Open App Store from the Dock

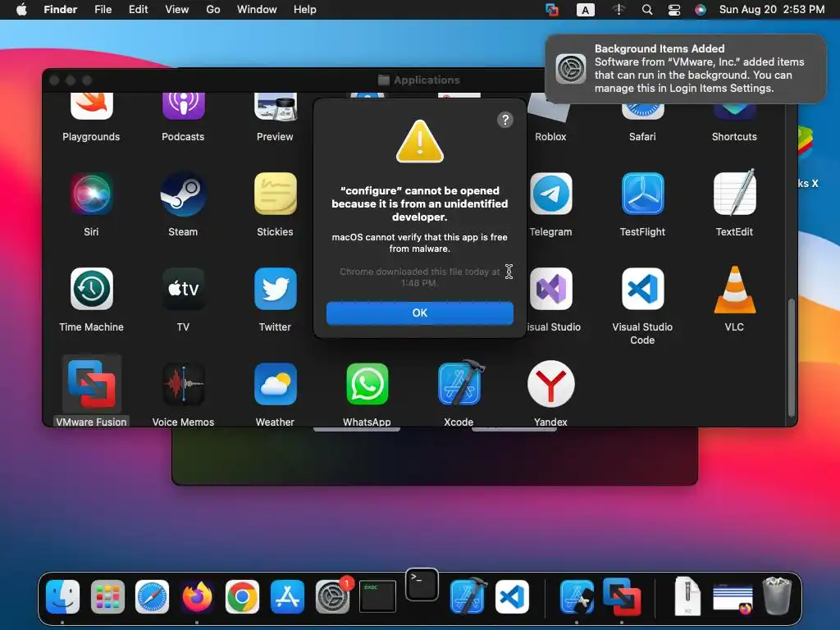[287, 596]
